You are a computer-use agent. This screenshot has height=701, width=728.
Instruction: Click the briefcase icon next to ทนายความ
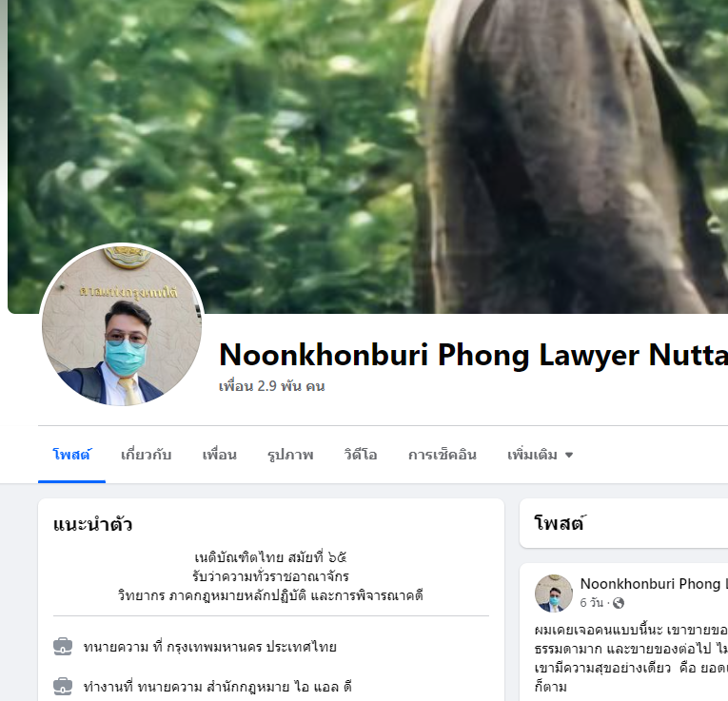[63, 647]
